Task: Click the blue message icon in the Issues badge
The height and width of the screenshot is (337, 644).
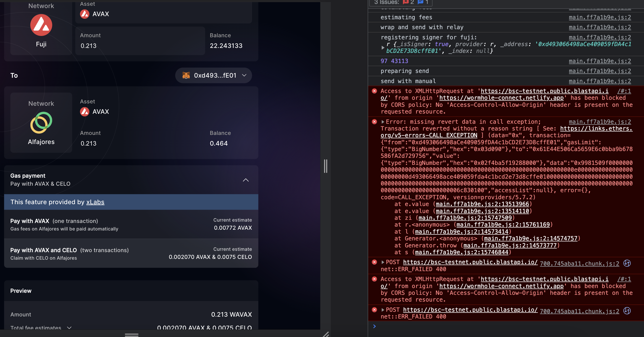Action: [420, 2]
